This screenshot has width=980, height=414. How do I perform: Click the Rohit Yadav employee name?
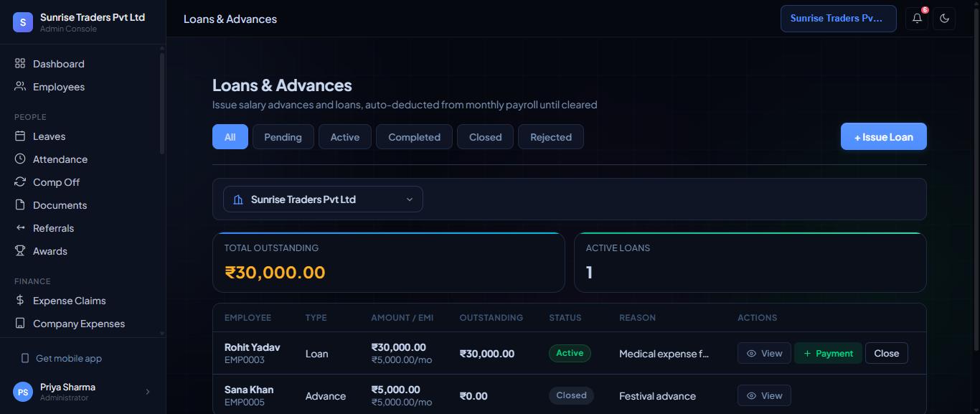[253, 347]
